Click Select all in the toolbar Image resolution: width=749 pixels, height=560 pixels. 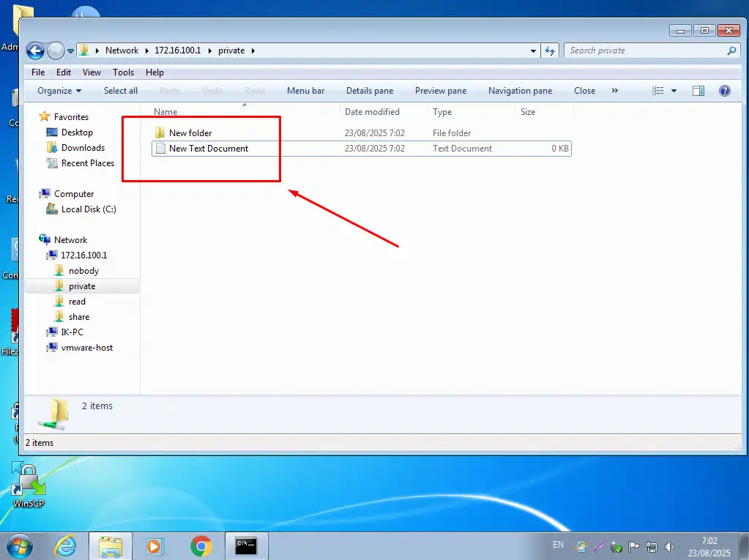click(120, 91)
